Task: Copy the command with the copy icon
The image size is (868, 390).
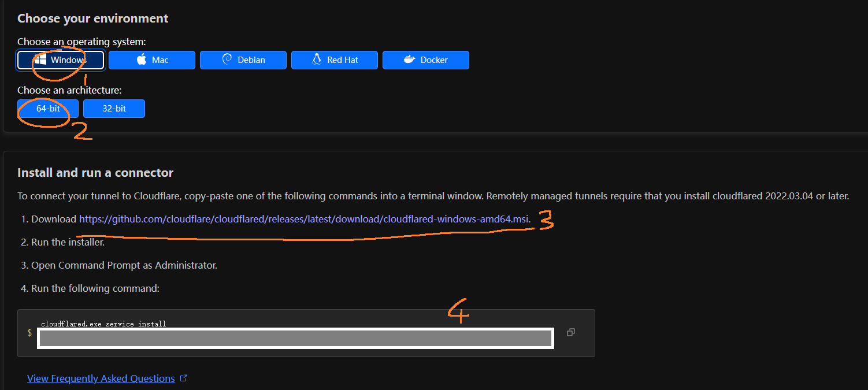Action: click(570, 332)
